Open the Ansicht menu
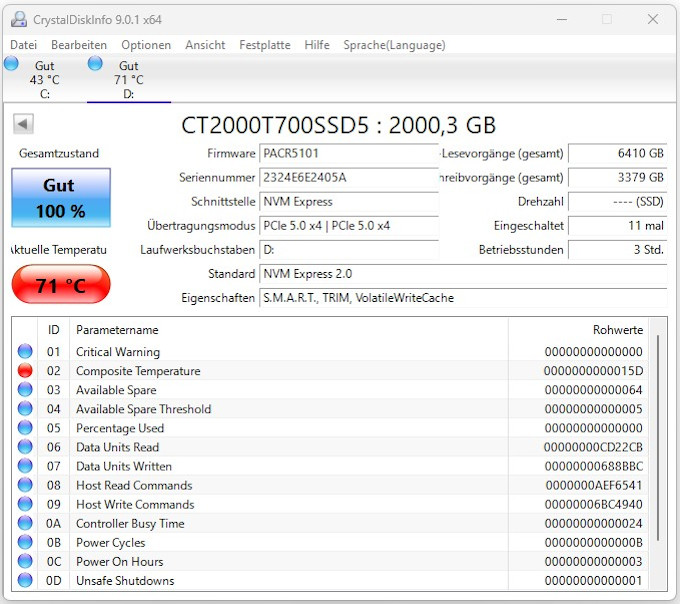This screenshot has height=604, width=680. click(205, 45)
